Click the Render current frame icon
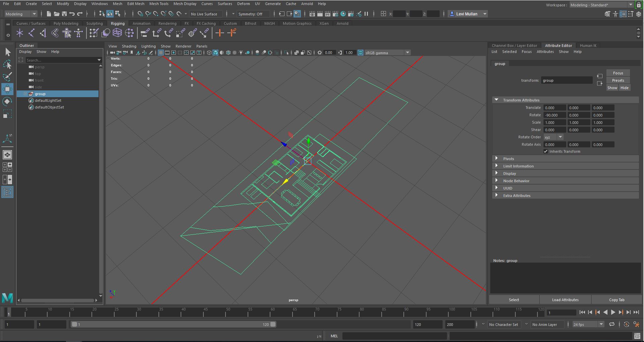This screenshot has height=342, width=644. coord(320,14)
